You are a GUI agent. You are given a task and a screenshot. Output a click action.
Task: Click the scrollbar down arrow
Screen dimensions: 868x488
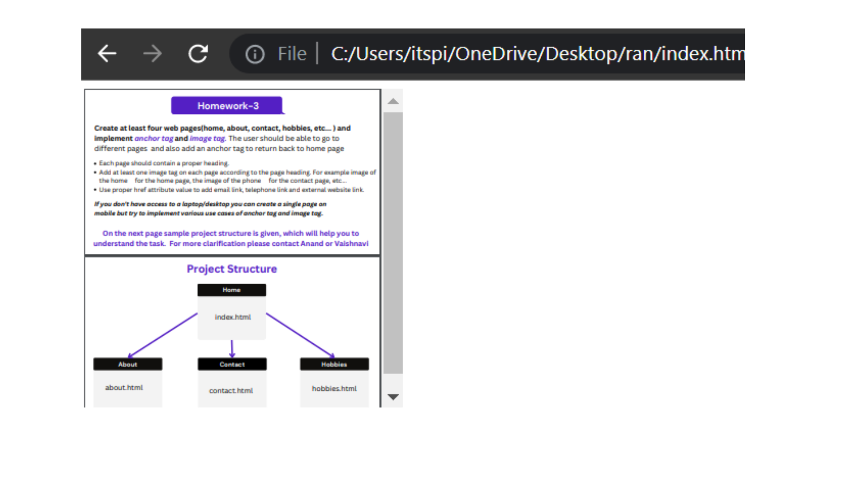[393, 397]
